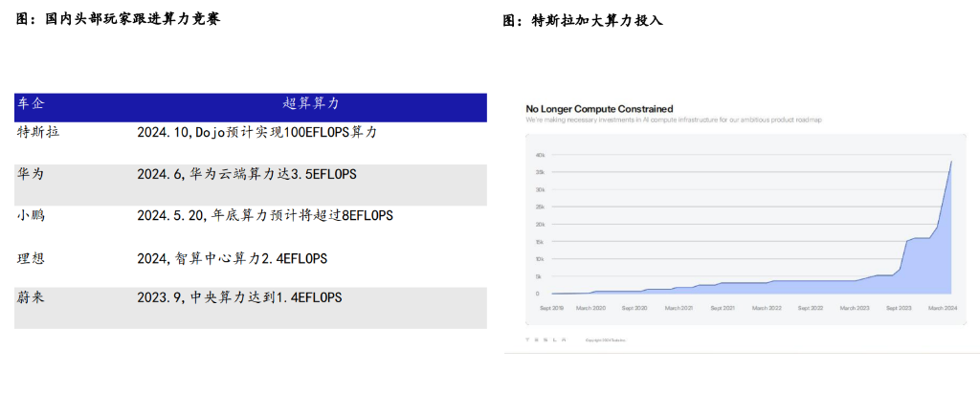The image size is (980, 393).
Task: Select the '车企' table header cell
Action: click(31, 103)
